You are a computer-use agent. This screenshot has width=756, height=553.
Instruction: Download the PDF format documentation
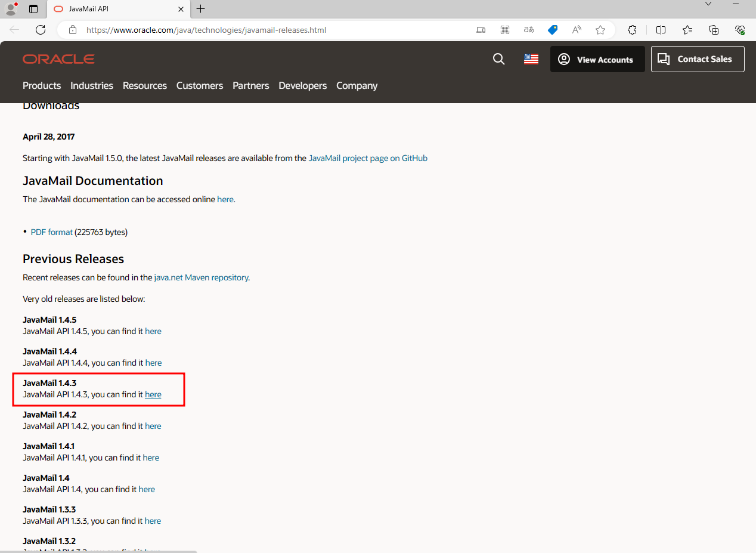52,232
